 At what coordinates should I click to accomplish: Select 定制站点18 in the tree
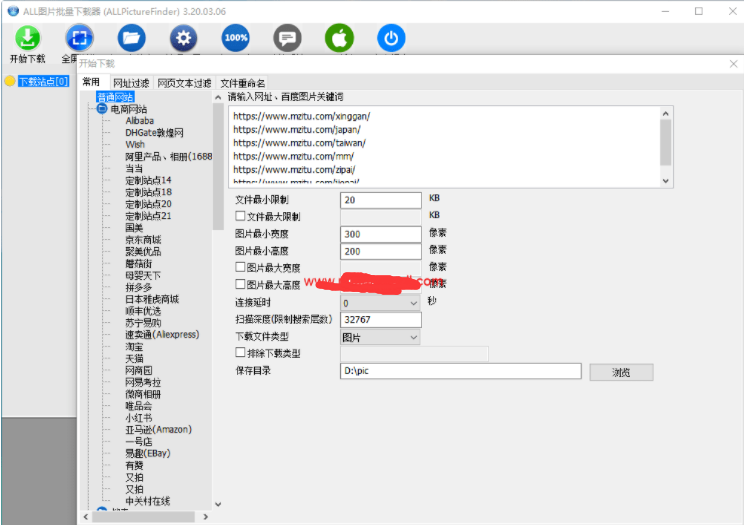pos(148,192)
